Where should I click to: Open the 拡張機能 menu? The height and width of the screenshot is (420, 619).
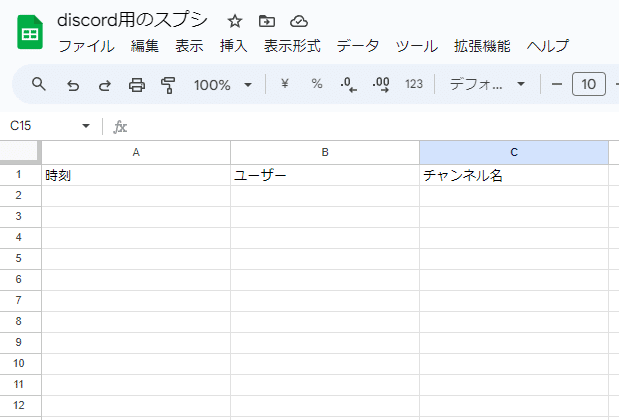click(482, 46)
